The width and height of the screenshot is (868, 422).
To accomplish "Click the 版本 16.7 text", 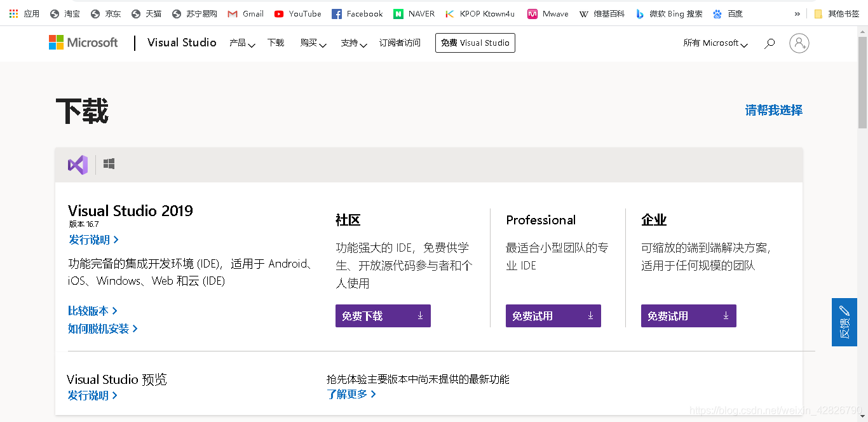I will pos(84,224).
